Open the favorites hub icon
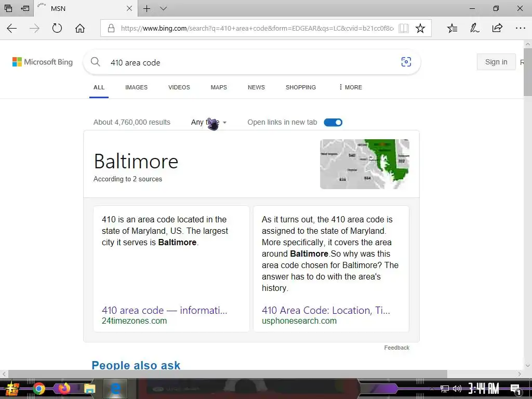The height and width of the screenshot is (399, 532). click(x=452, y=28)
